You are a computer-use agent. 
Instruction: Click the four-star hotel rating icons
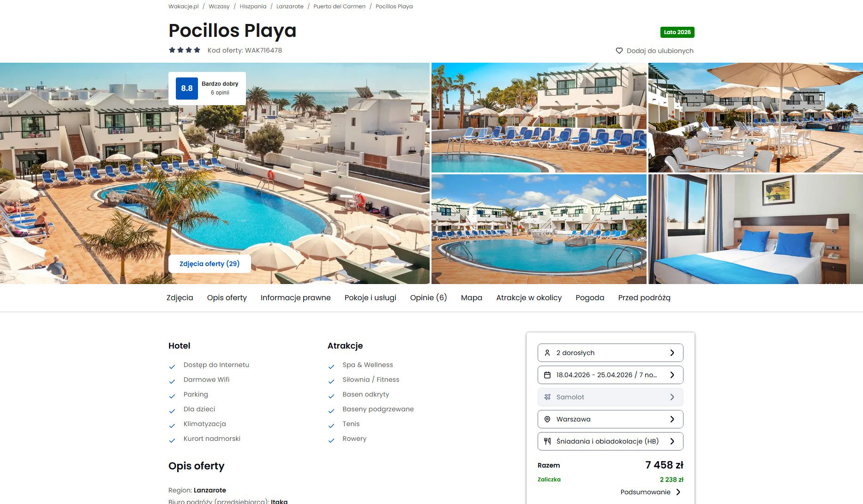click(185, 50)
